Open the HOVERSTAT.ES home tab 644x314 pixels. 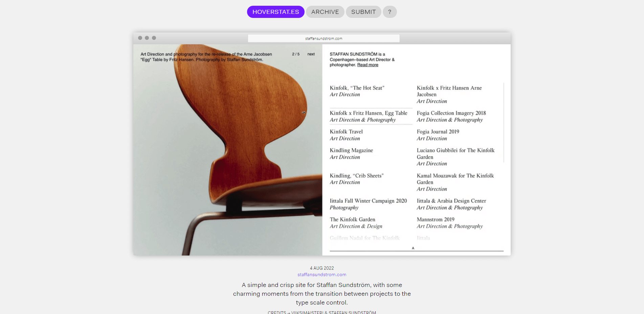click(x=275, y=12)
